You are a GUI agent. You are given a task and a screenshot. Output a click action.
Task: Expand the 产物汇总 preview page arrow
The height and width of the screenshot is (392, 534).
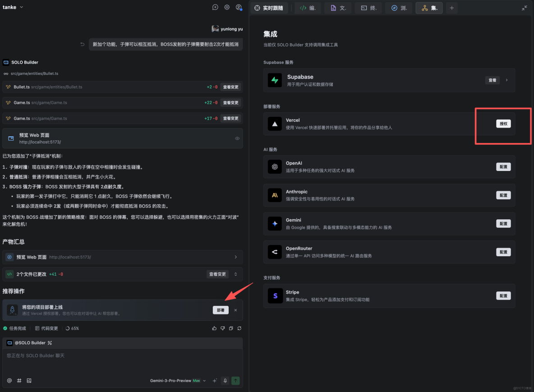[235, 256]
